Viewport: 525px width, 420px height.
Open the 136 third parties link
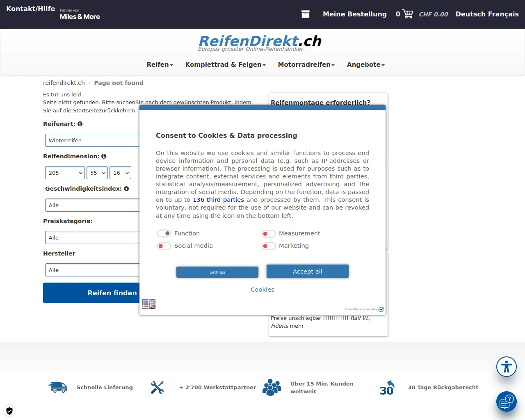pos(218,200)
